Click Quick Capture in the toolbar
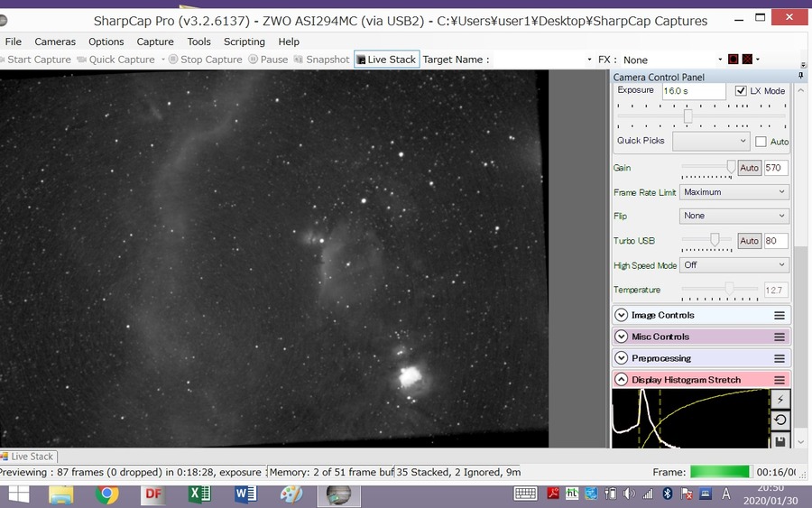 (x=116, y=60)
